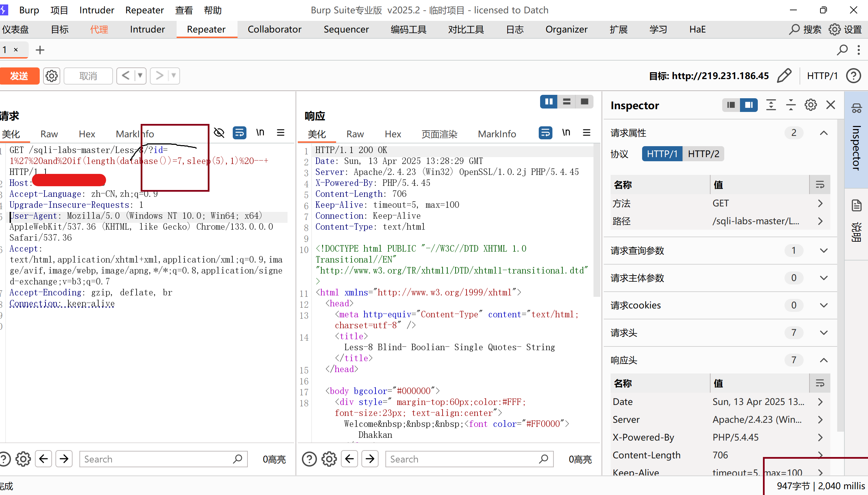The width and height of the screenshot is (868, 495).
Task: Toggle \n newline display in request
Action: point(260,132)
